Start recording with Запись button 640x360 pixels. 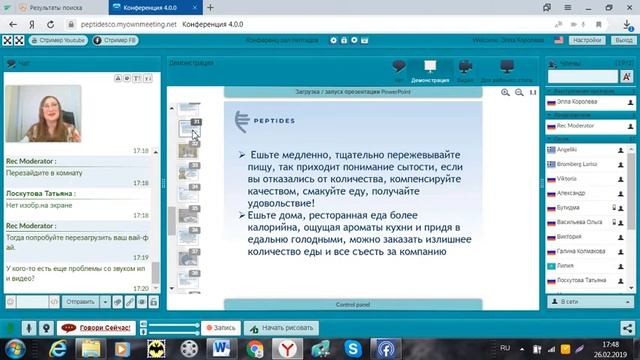221,328
